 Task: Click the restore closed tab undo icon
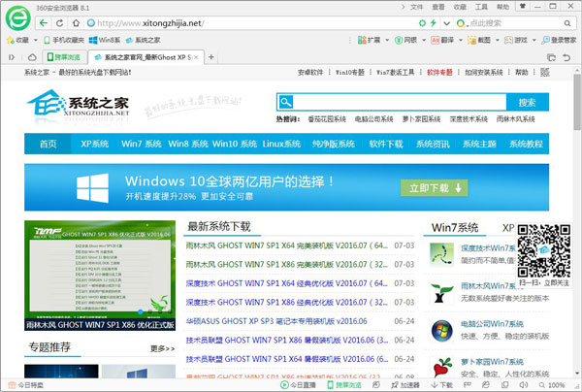566,57
